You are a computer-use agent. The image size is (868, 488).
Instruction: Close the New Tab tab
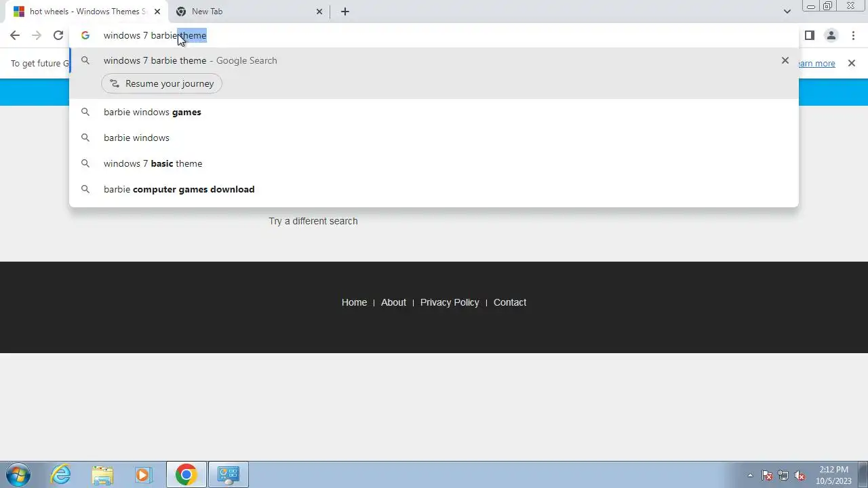point(319,12)
